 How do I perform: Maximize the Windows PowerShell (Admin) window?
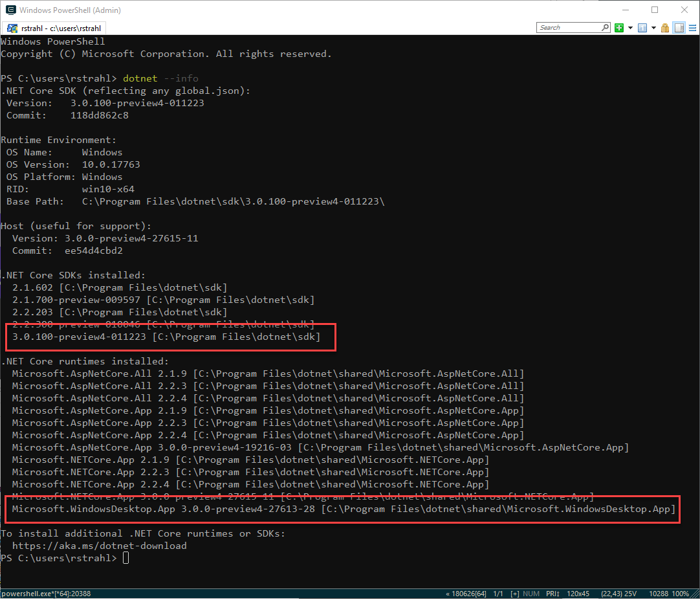pyautogui.click(x=655, y=10)
